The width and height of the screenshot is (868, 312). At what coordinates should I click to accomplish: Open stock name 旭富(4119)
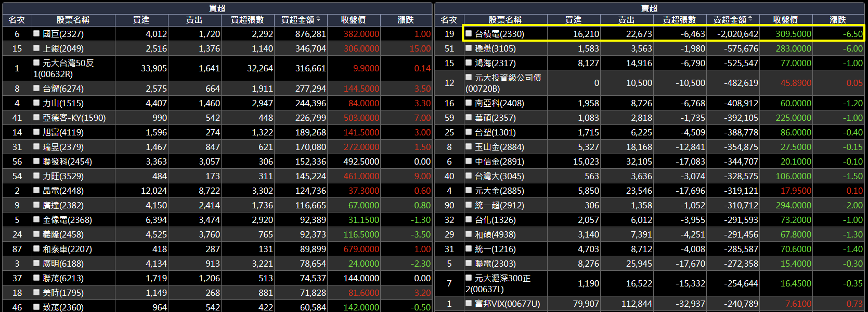[x=63, y=132]
